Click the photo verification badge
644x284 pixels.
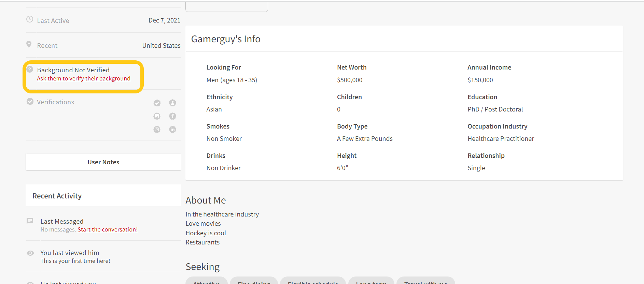(x=157, y=116)
